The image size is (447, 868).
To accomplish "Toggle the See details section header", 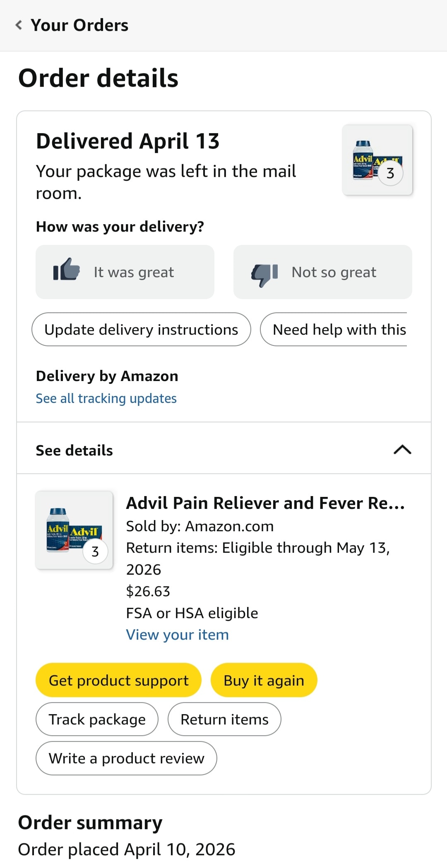I will tap(74, 450).
